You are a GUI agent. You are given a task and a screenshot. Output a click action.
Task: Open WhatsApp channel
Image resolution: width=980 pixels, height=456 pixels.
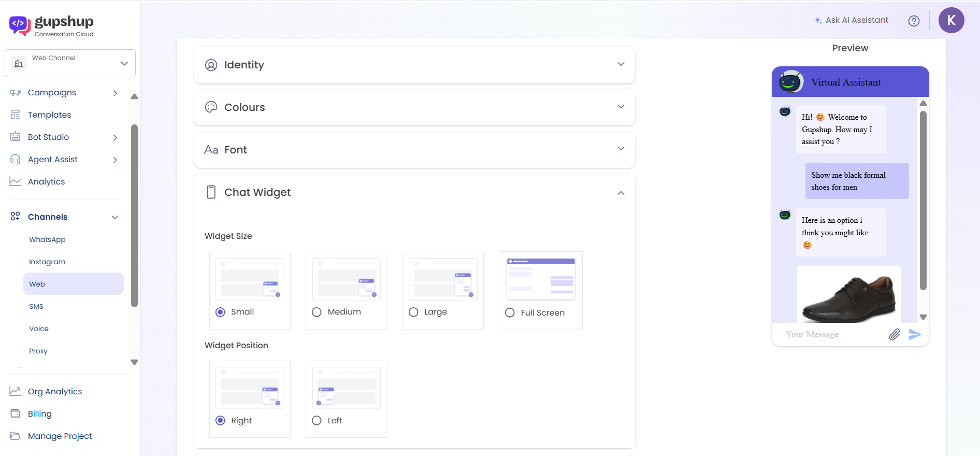(x=47, y=239)
